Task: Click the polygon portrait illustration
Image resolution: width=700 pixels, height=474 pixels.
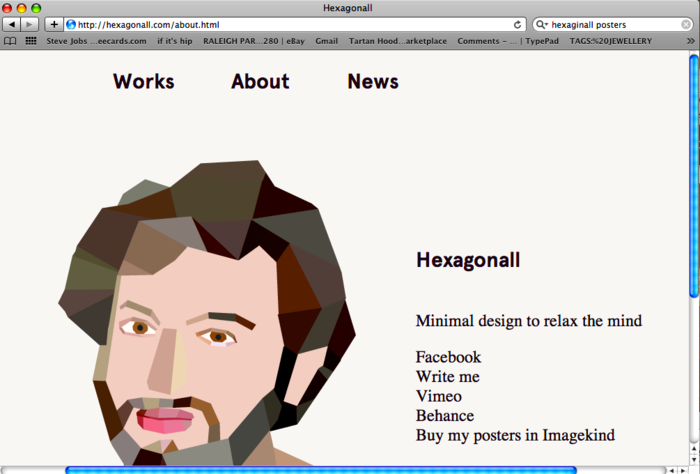Action: click(x=207, y=312)
